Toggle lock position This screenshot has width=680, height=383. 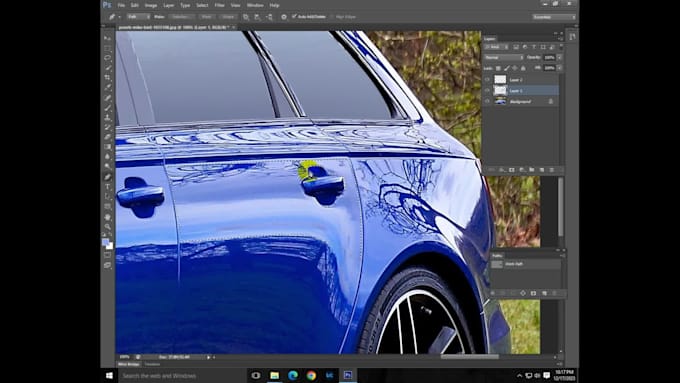pyautogui.click(x=515, y=68)
